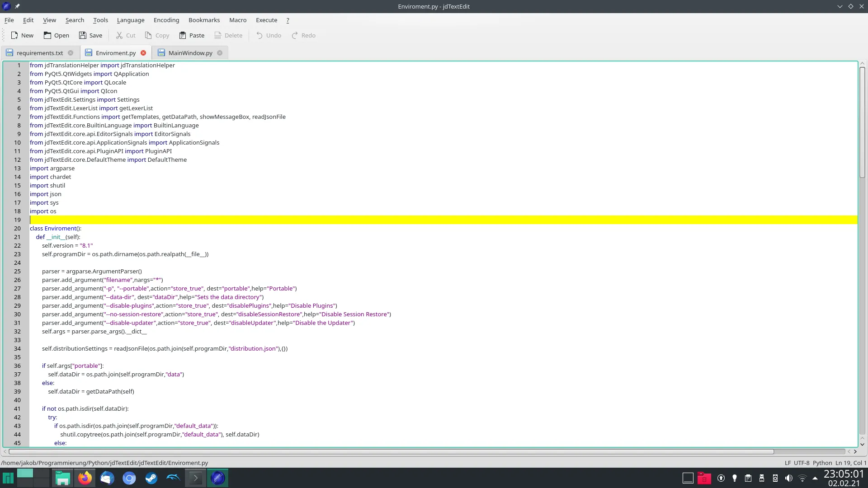
Task: Click the vertical scrollbar down arrow
Action: click(x=862, y=444)
